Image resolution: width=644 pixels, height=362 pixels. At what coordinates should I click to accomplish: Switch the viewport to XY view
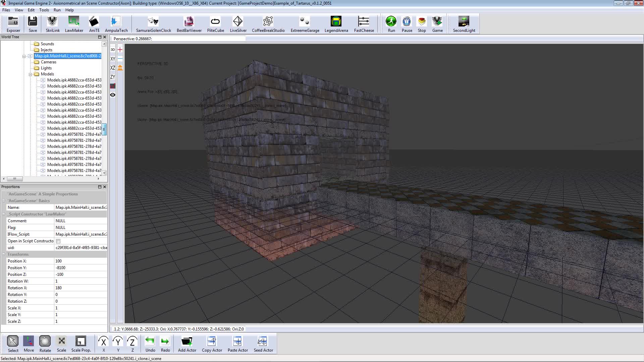pyautogui.click(x=112, y=59)
